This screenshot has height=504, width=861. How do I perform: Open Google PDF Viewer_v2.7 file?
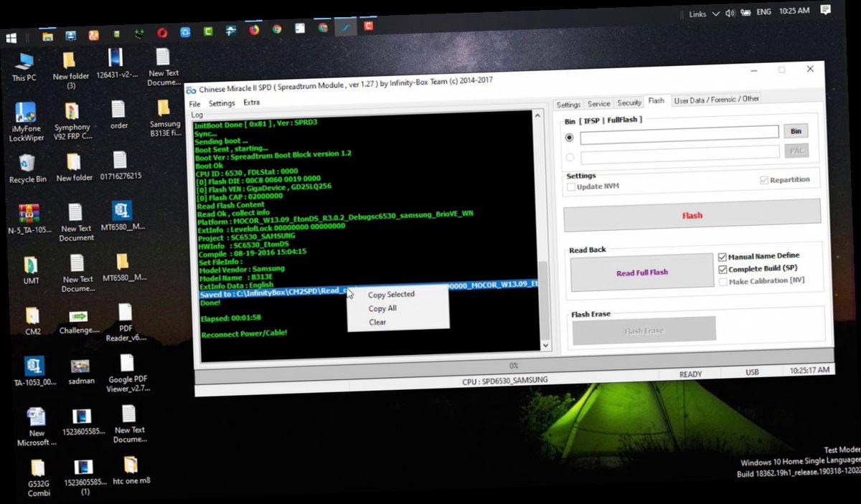click(x=129, y=373)
